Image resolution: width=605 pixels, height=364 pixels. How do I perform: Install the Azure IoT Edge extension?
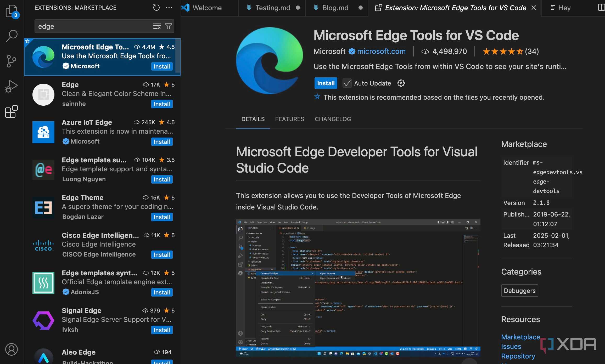(162, 142)
